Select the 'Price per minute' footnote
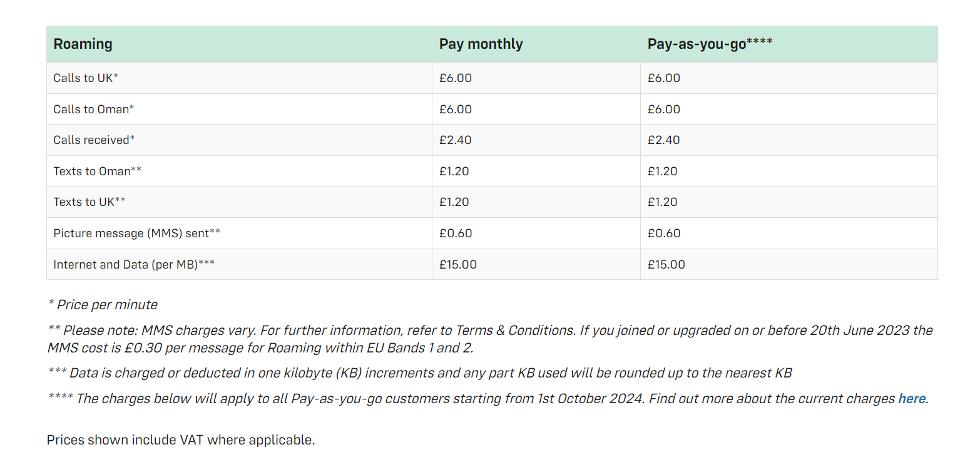This screenshot has height=457, width=980. click(103, 305)
